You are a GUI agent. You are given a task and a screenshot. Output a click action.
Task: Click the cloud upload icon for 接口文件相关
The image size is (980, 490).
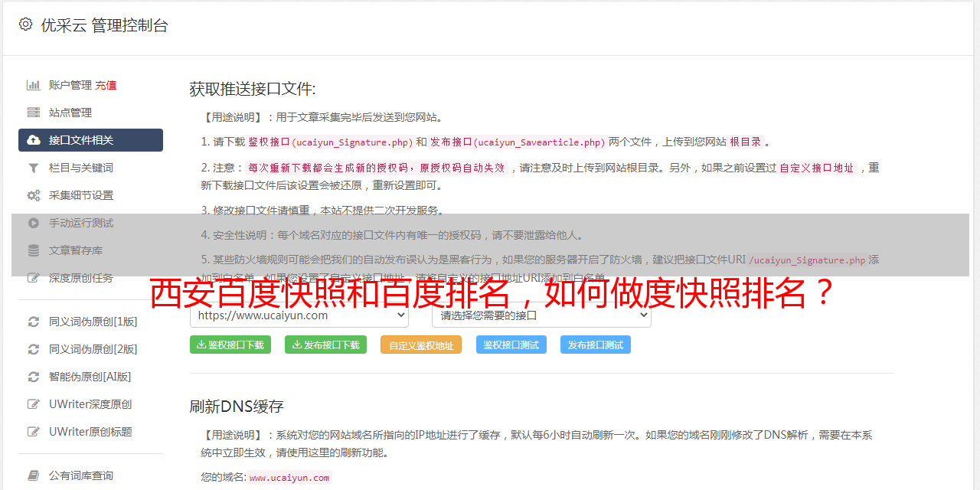tap(34, 140)
